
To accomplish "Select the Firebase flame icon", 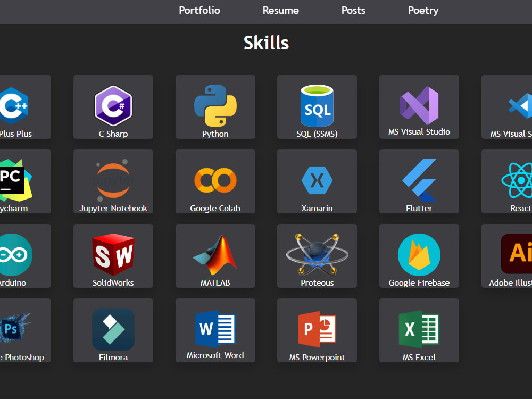I will [x=419, y=254].
